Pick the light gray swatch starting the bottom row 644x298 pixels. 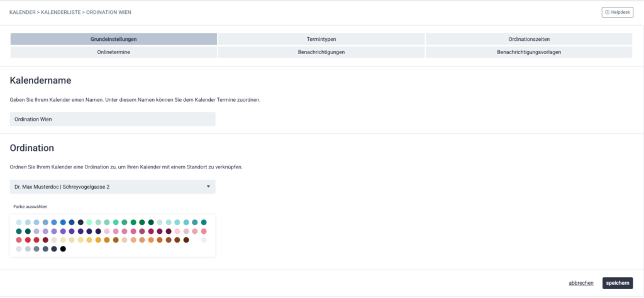pos(19,249)
